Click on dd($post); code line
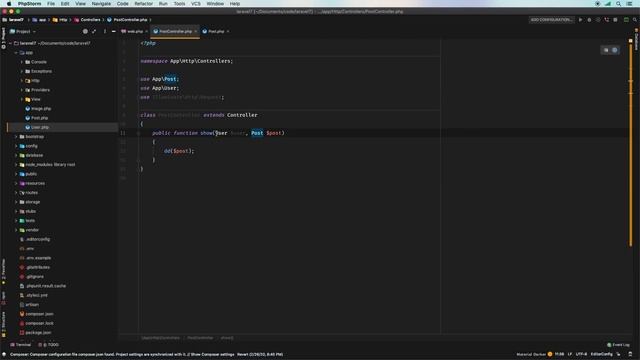The width and height of the screenshot is (640, 360). (x=179, y=151)
